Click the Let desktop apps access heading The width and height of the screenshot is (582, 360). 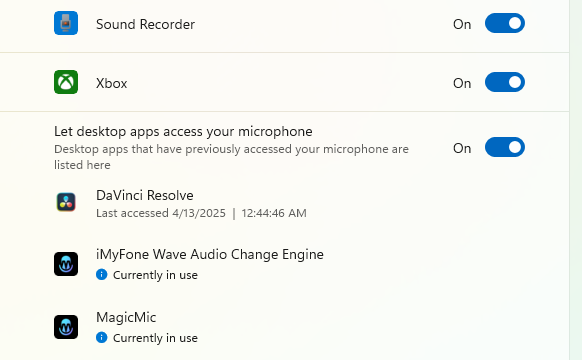pos(183,131)
